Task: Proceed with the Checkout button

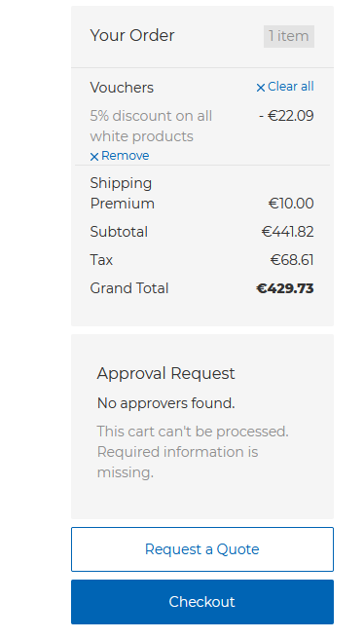Action: 202,602
